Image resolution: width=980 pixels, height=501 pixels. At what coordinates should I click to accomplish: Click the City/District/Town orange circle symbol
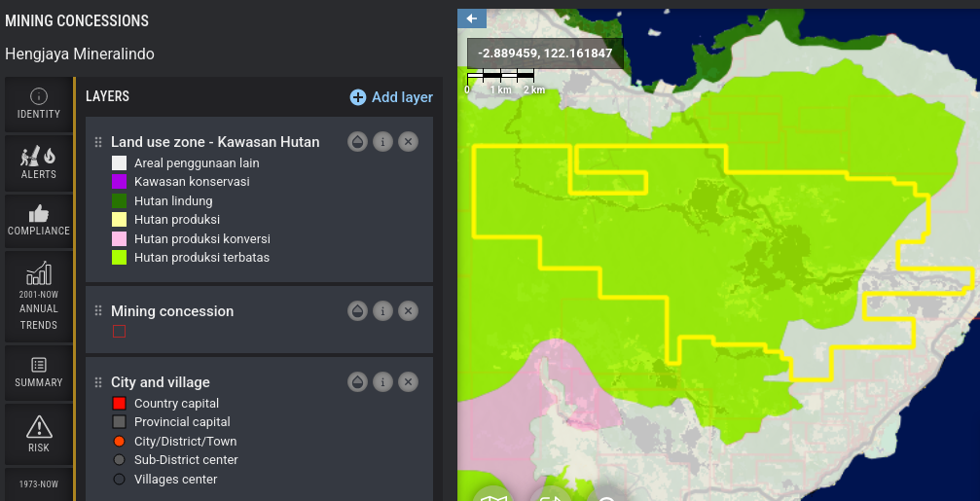coord(120,441)
